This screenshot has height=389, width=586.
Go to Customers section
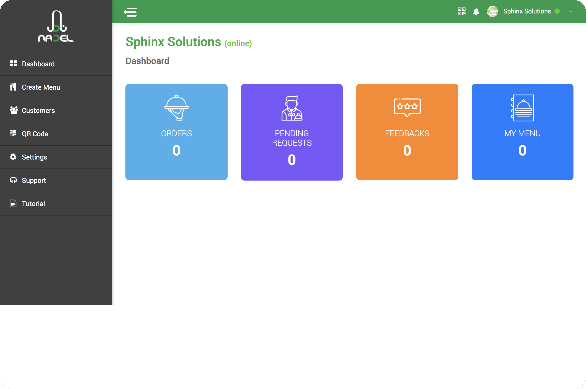[56, 110]
